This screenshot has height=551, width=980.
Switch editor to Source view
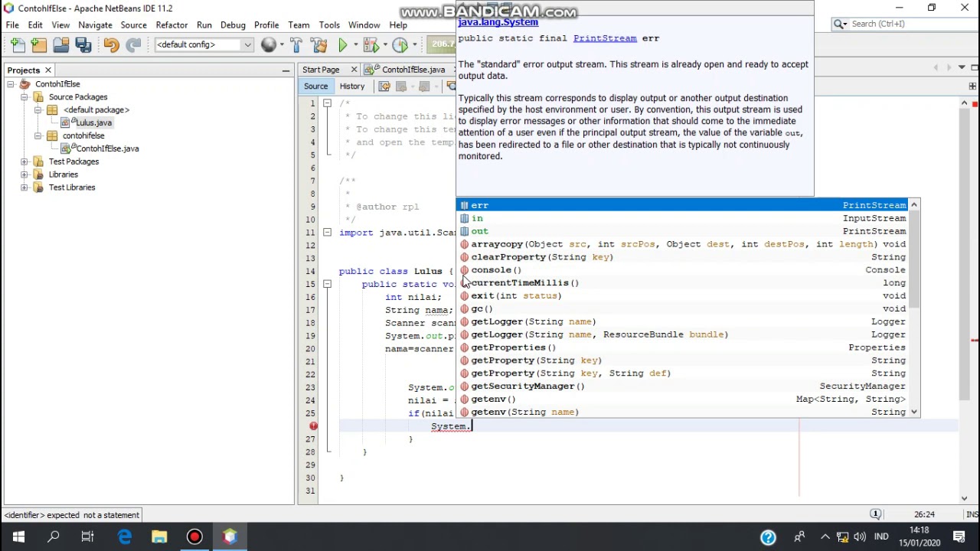coord(315,86)
